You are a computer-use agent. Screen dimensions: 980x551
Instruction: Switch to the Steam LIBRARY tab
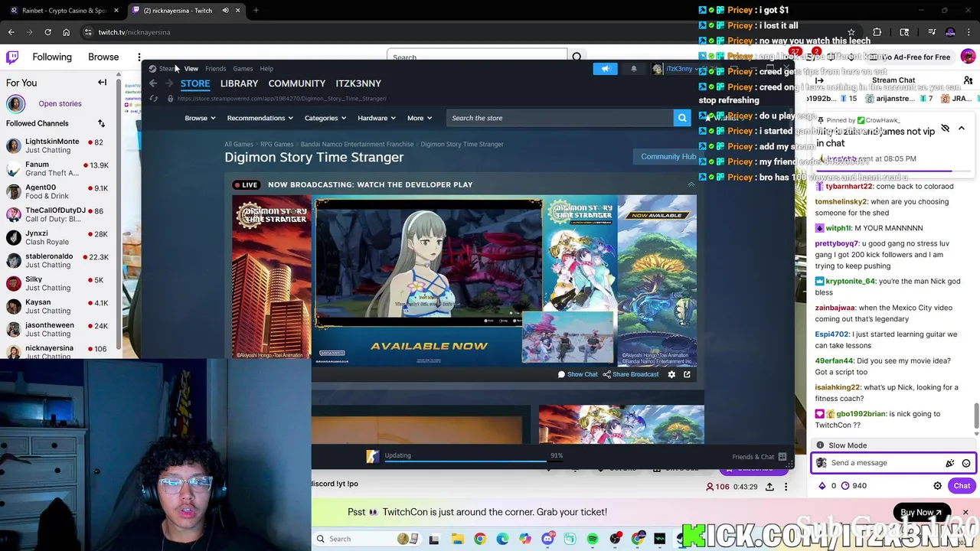click(x=239, y=83)
